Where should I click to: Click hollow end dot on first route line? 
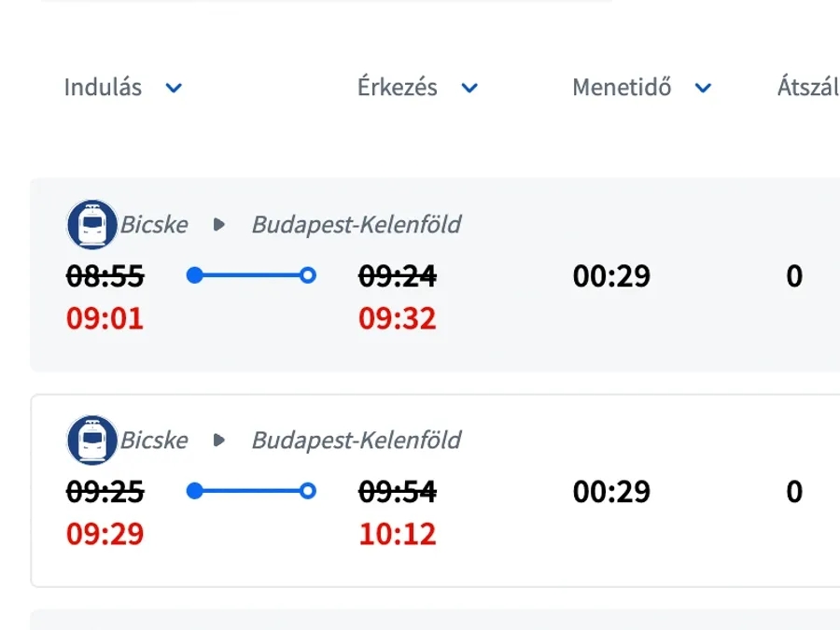(308, 275)
